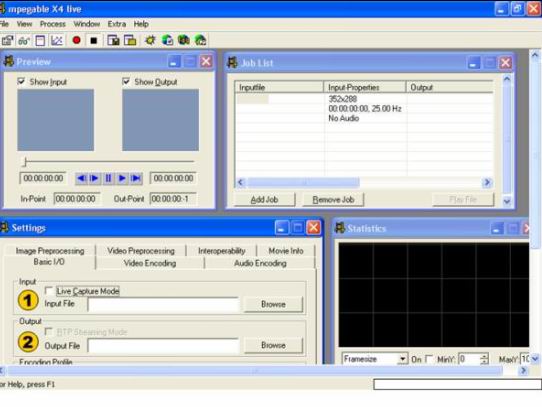Toggle the On checkbox in Statistics
The width and height of the screenshot is (542, 407).
pos(429,359)
